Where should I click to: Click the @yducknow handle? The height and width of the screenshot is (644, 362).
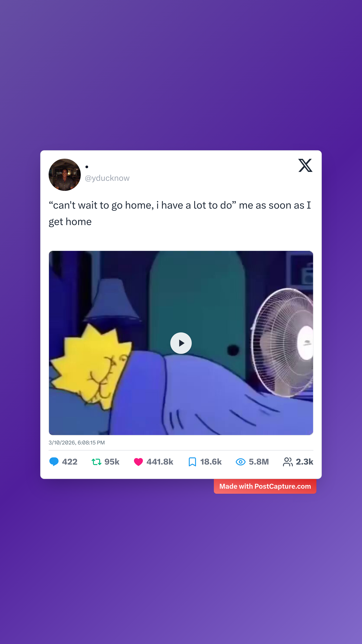[x=107, y=178]
